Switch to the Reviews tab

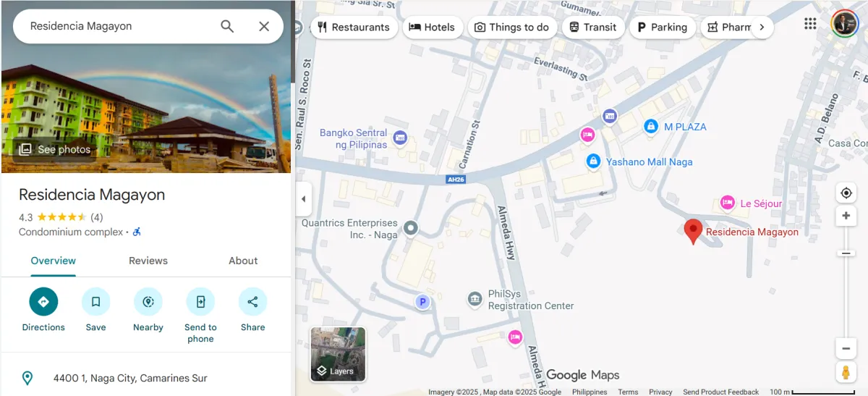[148, 261]
